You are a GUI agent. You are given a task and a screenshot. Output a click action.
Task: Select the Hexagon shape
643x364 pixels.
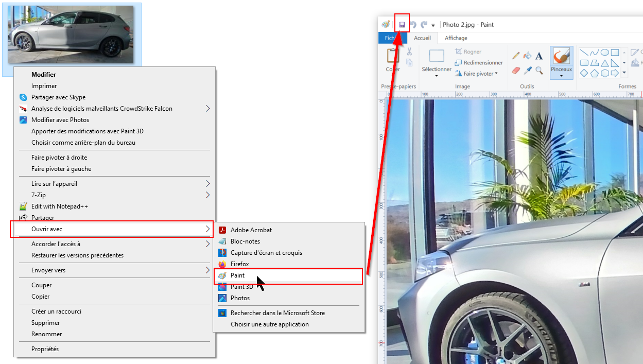pos(605,73)
